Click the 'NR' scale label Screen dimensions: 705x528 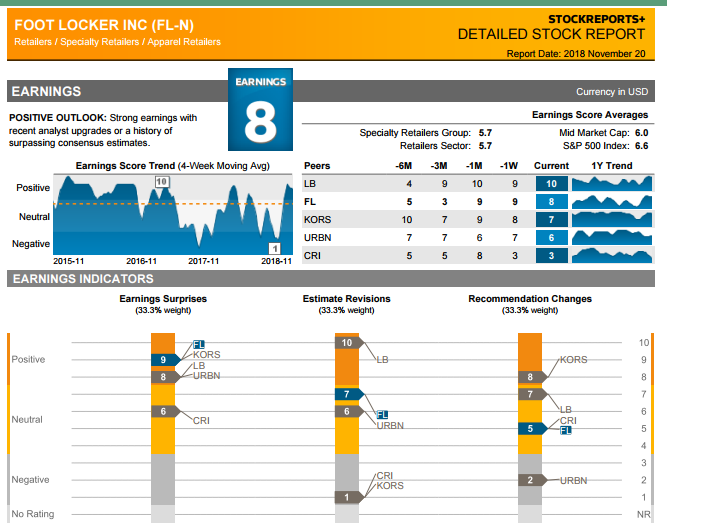[643, 515]
